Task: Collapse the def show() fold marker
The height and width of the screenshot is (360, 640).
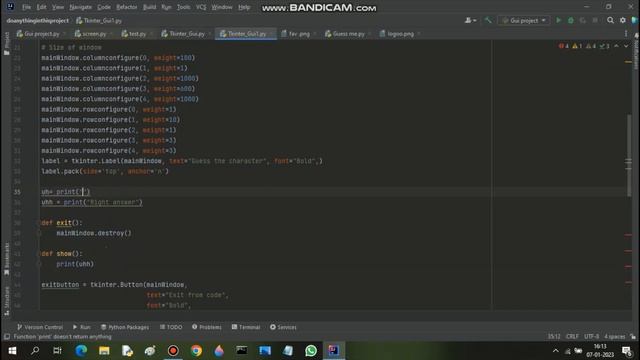Action: [x=40, y=254]
